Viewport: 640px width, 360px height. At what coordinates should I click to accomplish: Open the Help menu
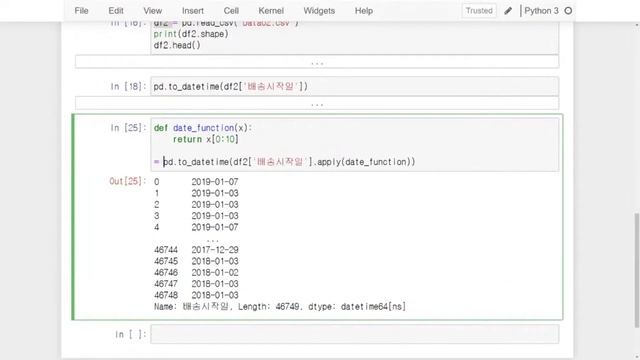tap(364, 11)
